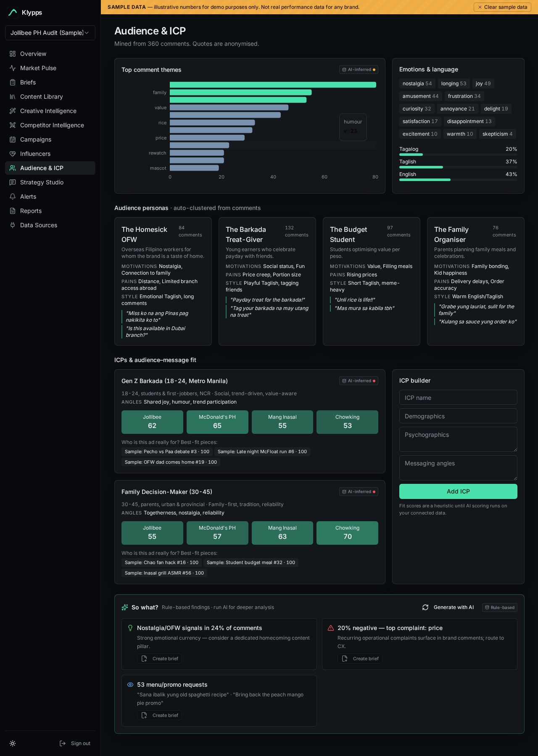Click AI-inferred badge on Gen Z Barkada
538x756 pixels.
click(x=359, y=381)
